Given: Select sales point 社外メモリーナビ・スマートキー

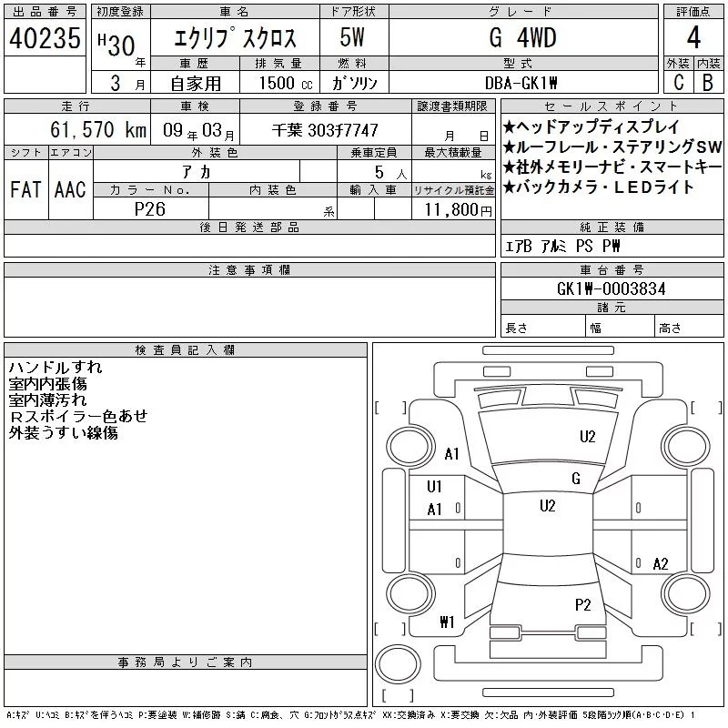Looking at the screenshot, I should [612, 167].
